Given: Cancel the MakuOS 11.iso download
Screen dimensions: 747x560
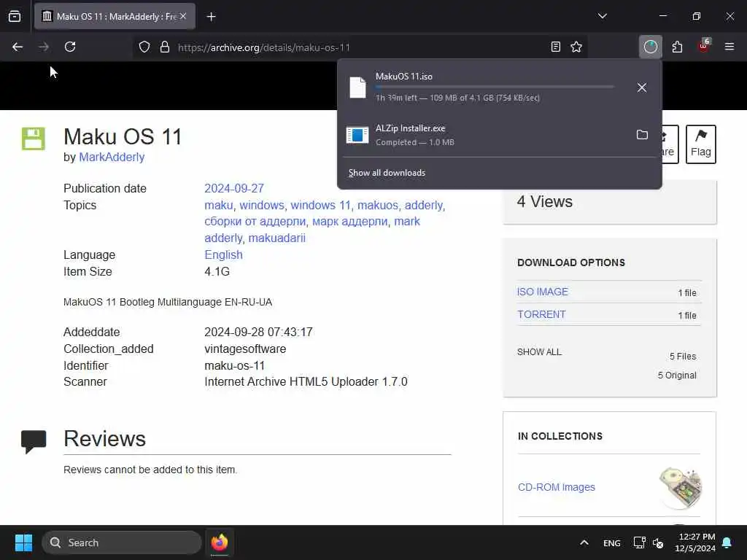Looking at the screenshot, I should coord(642,87).
